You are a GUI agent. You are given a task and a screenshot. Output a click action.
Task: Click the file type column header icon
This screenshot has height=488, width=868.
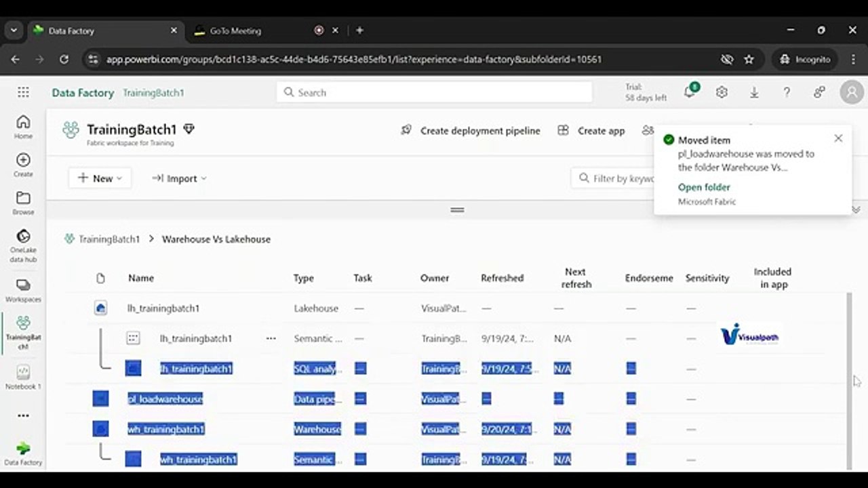click(x=100, y=278)
